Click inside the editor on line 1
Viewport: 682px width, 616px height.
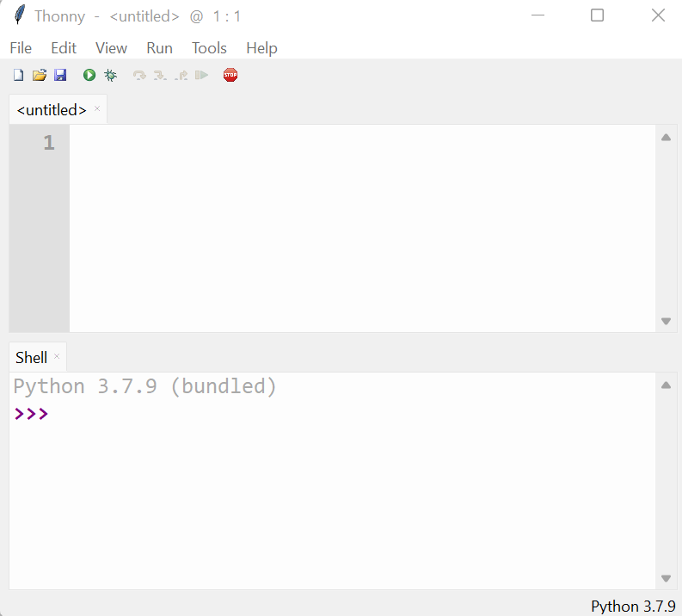(x=362, y=143)
